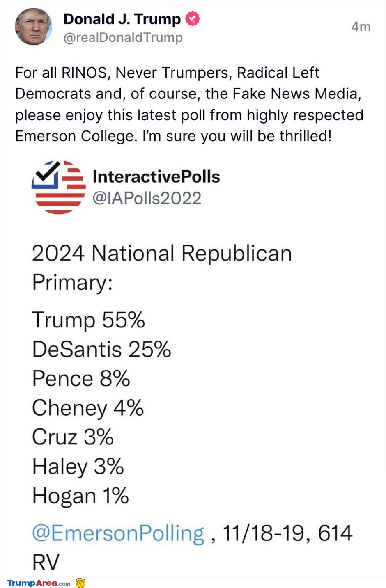The height and width of the screenshot is (588, 386).
Task: Tap the post text mentioning Emerson College
Action: pos(189,105)
